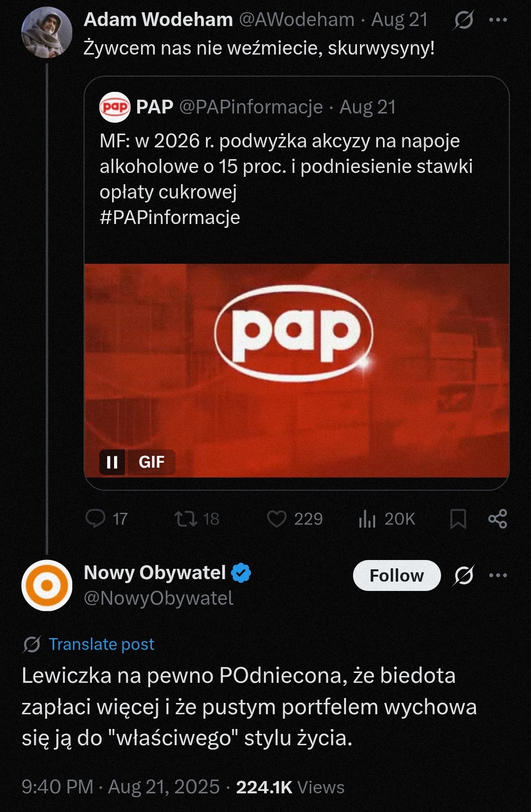This screenshot has width=531, height=812.
Task: Click the reply icon on Adam Wodeham's post
Action: (95, 518)
